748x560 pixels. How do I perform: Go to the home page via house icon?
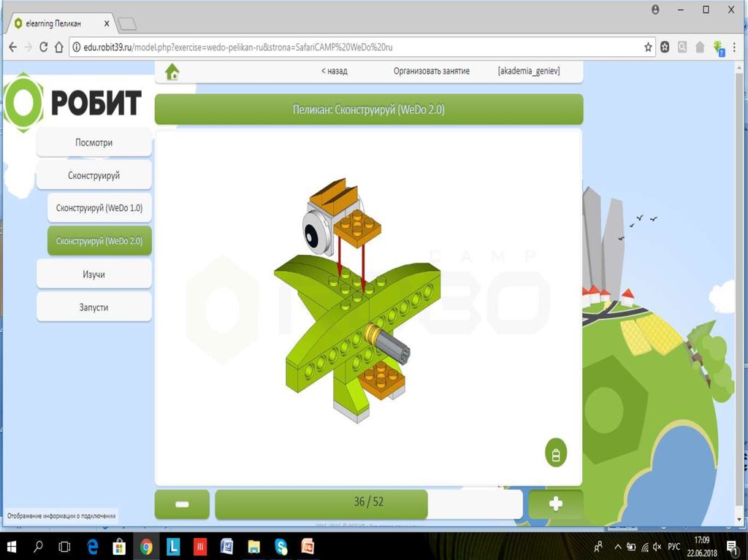point(172,72)
